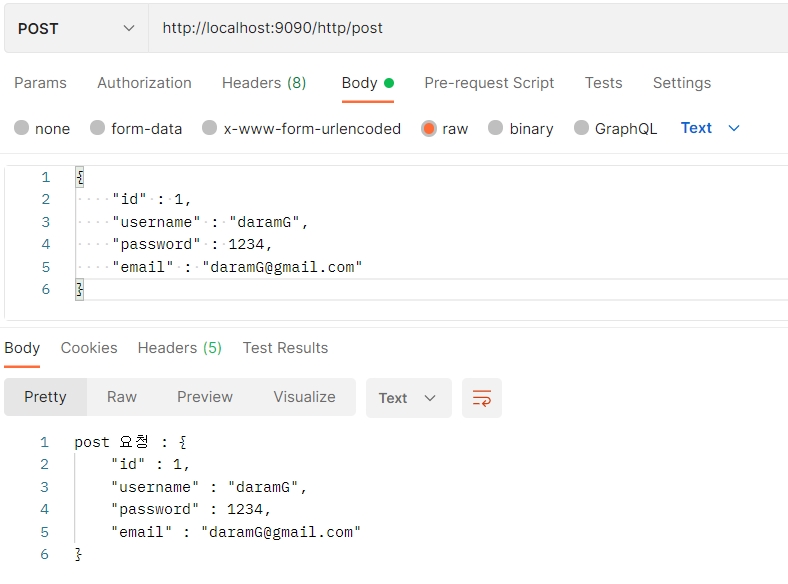The image size is (788, 584).
Task: Switch to the Preview response view
Action: point(205,397)
